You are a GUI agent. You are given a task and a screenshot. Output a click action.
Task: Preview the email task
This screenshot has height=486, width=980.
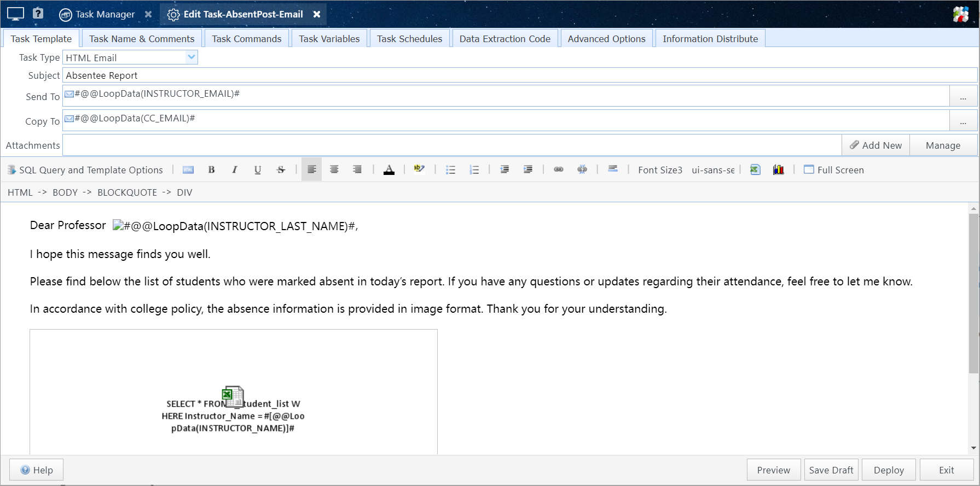(x=774, y=470)
